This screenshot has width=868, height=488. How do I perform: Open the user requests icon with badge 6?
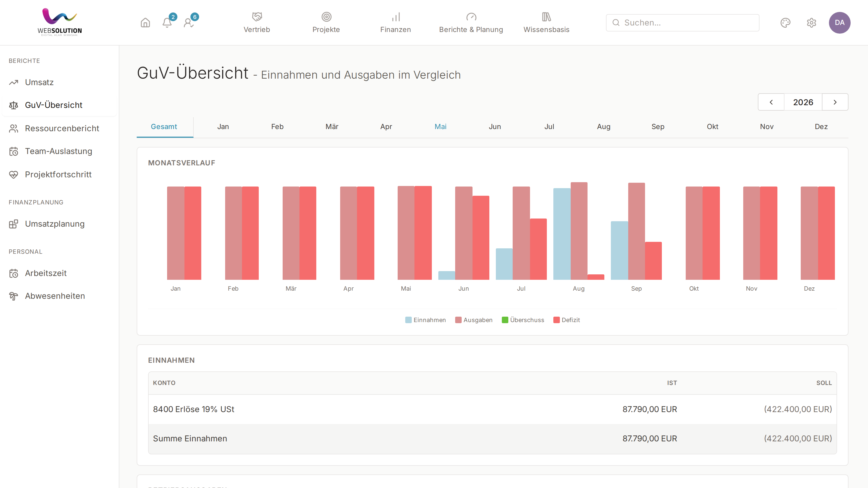(189, 23)
